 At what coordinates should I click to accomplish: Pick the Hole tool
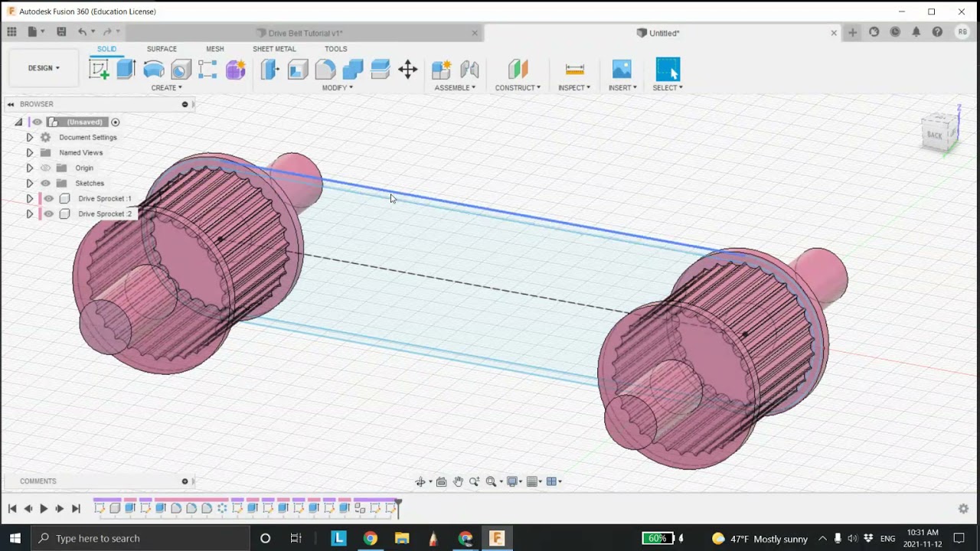pos(181,70)
